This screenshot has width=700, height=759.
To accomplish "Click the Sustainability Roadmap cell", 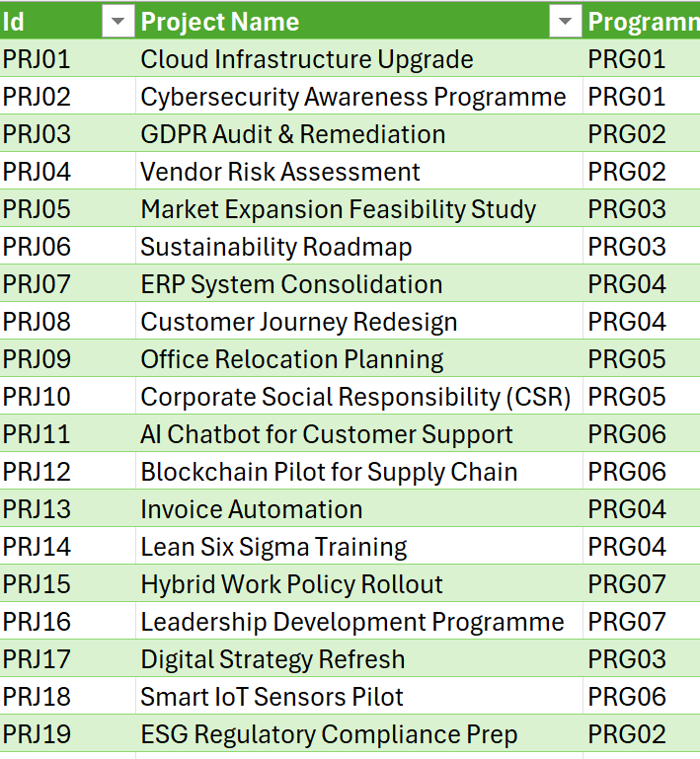I will pos(276,247).
